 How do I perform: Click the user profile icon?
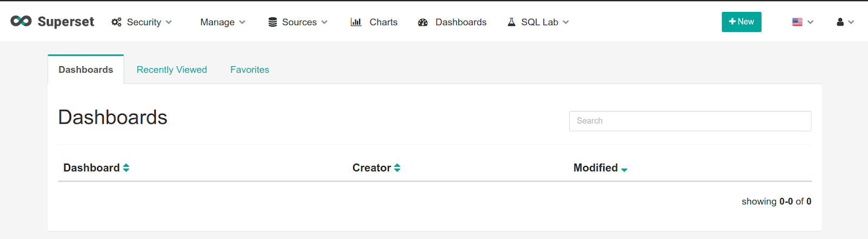(840, 22)
